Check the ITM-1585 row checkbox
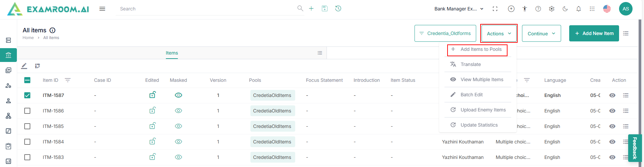The width and height of the screenshot is (644, 167). click(27, 126)
